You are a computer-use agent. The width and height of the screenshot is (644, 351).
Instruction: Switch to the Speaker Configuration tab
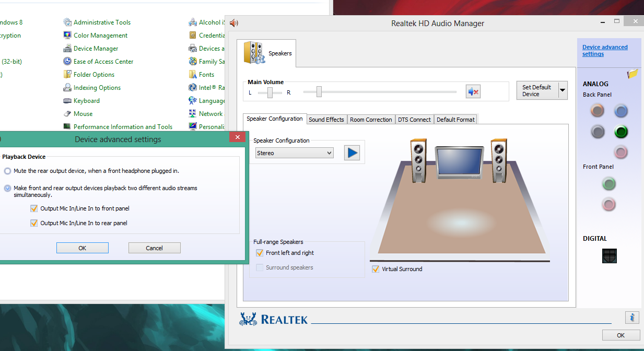point(275,119)
